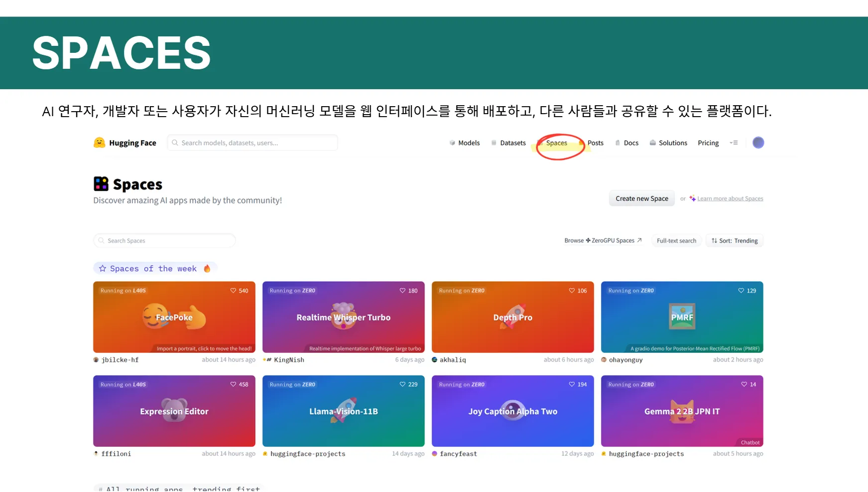Click 'Running on ZERO' badge on Depth Pro
Viewport: 868px width, 492px height.
pos(462,291)
